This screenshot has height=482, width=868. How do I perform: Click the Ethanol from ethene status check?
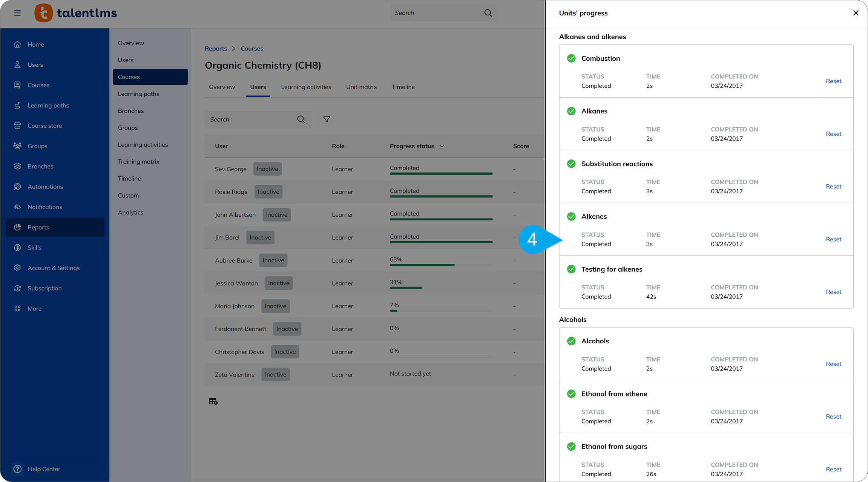coord(571,394)
